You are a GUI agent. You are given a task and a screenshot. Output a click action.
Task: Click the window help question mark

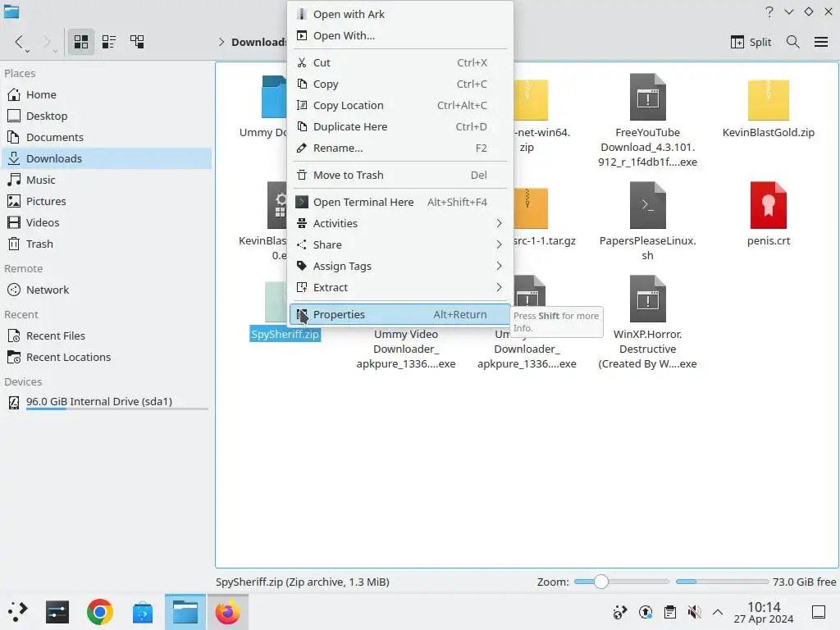pyautogui.click(x=769, y=11)
